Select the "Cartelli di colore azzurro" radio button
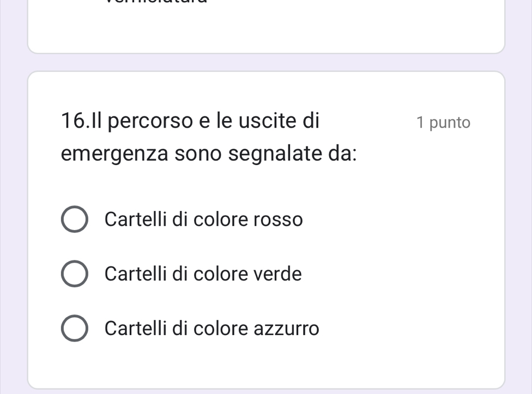Screen dimensions: 532x394 [74, 329]
